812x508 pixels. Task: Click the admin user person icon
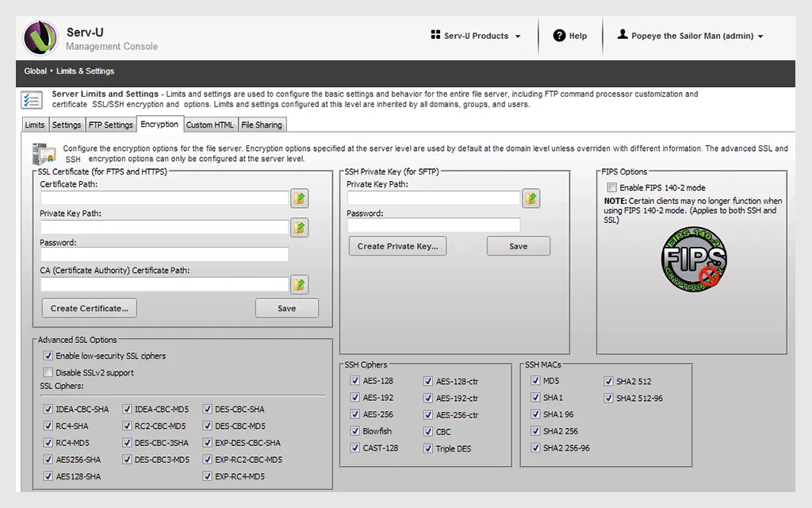click(x=622, y=35)
